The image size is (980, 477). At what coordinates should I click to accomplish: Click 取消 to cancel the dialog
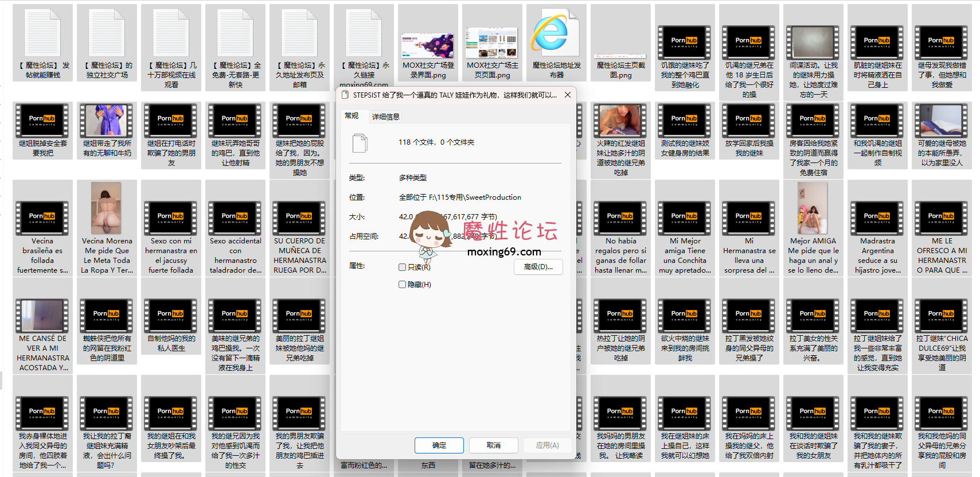click(493, 445)
